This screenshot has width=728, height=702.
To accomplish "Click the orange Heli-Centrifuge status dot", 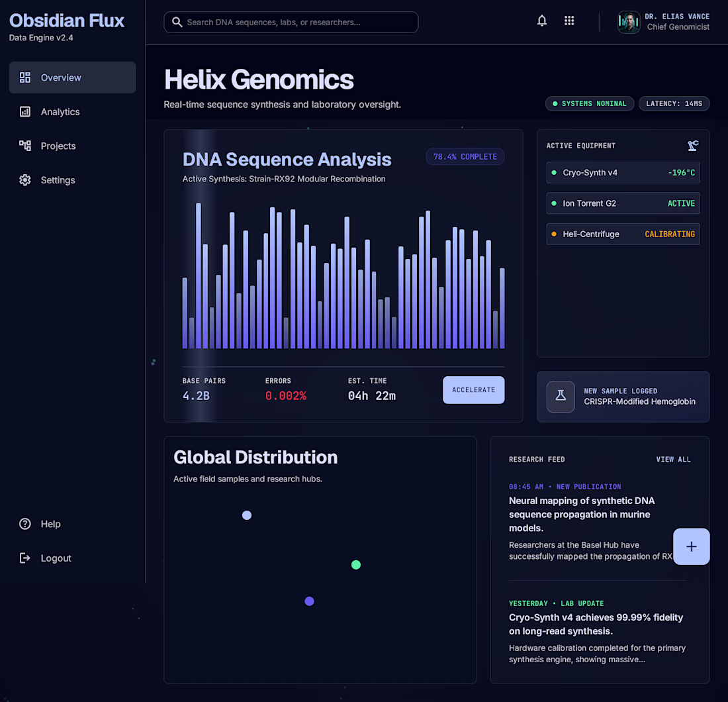I will coord(554,234).
